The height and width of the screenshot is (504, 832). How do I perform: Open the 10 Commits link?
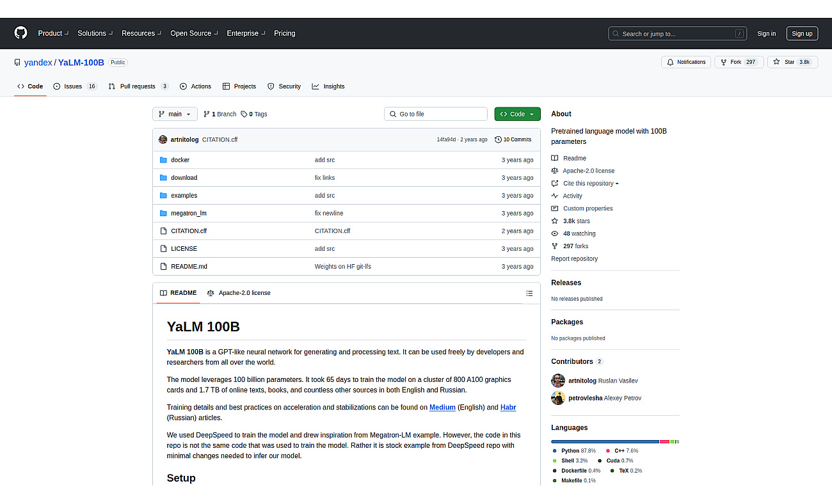[513, 139]
